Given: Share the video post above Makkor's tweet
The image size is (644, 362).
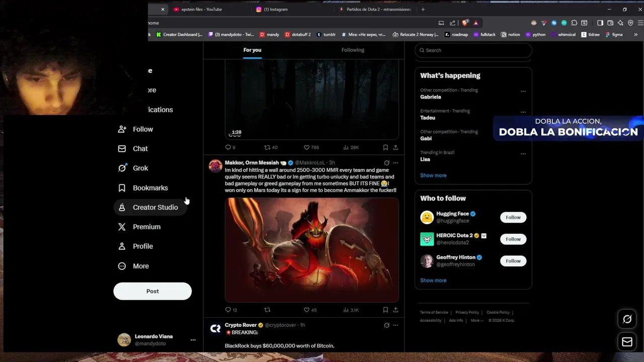Looking at the screenshot, I should (395, 147).
